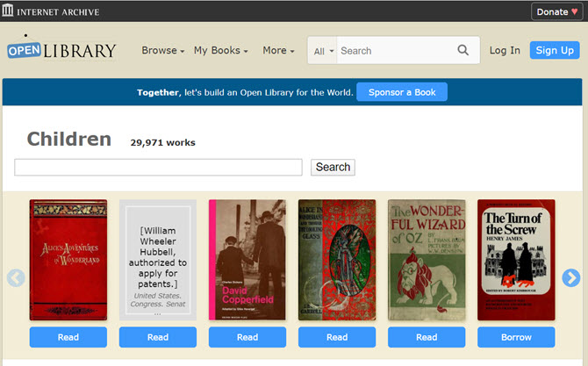Read The Wonderful Wizard of Oz

[x=427, y=337]
